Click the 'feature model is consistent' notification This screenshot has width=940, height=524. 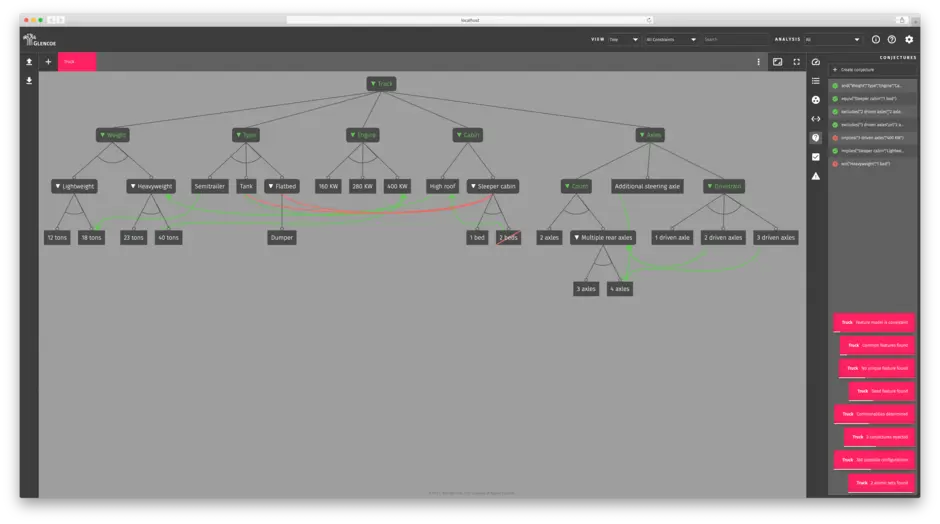coord(874,323)
